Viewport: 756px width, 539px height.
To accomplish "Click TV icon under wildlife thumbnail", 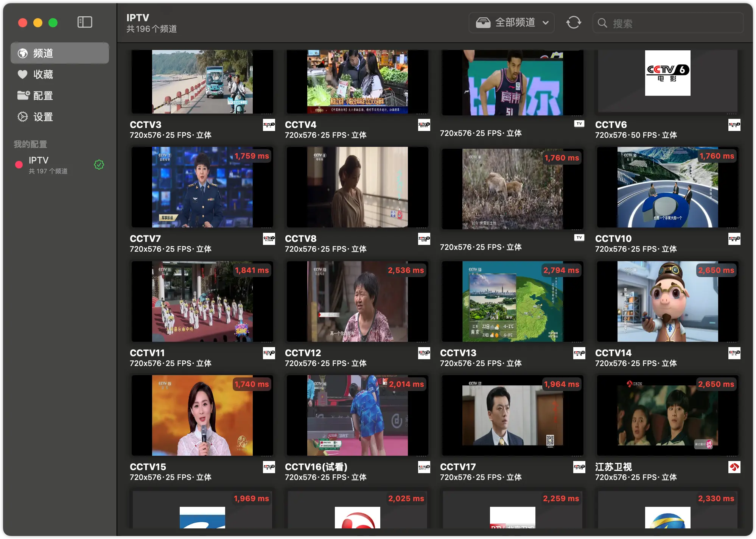I will (579, 238).
